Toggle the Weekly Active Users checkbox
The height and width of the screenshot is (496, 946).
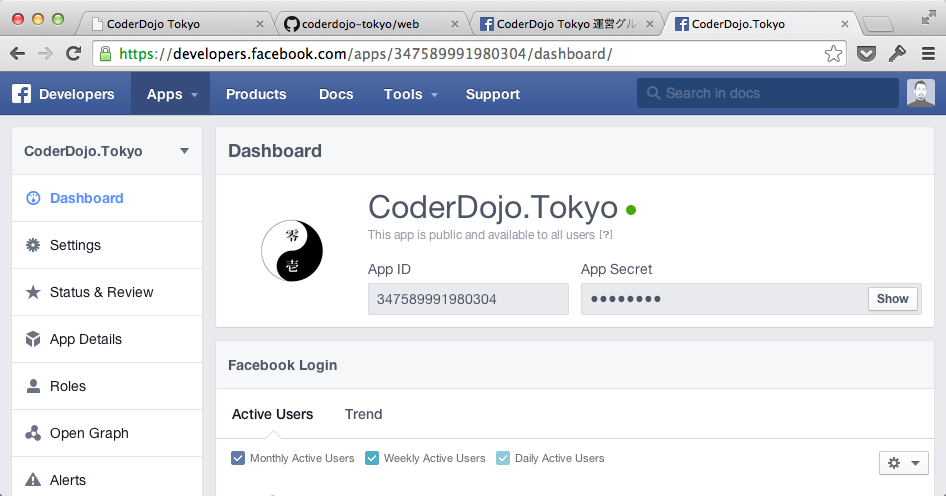(x=372, y=458)
